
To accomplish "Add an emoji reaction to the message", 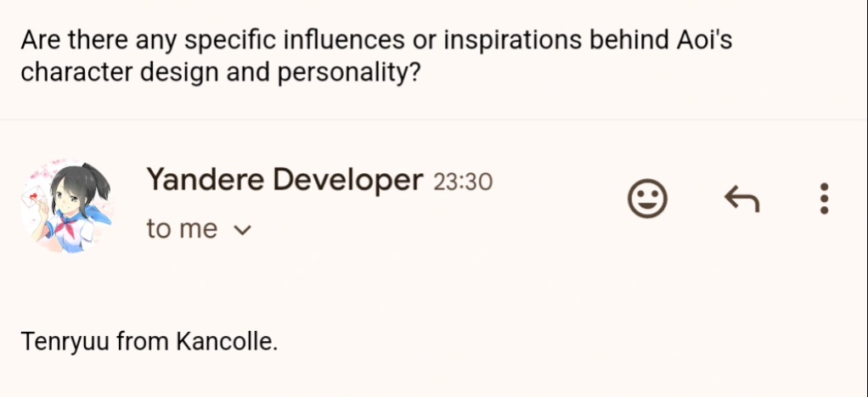I will point(647,199).
